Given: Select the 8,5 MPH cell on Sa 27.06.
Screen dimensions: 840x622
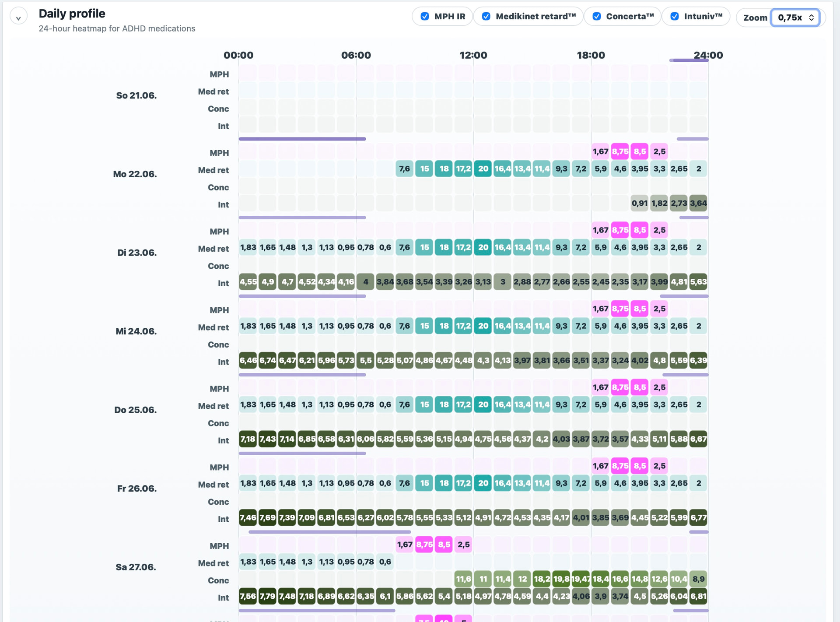Looking at the screenshot, I should coord(444,545).
